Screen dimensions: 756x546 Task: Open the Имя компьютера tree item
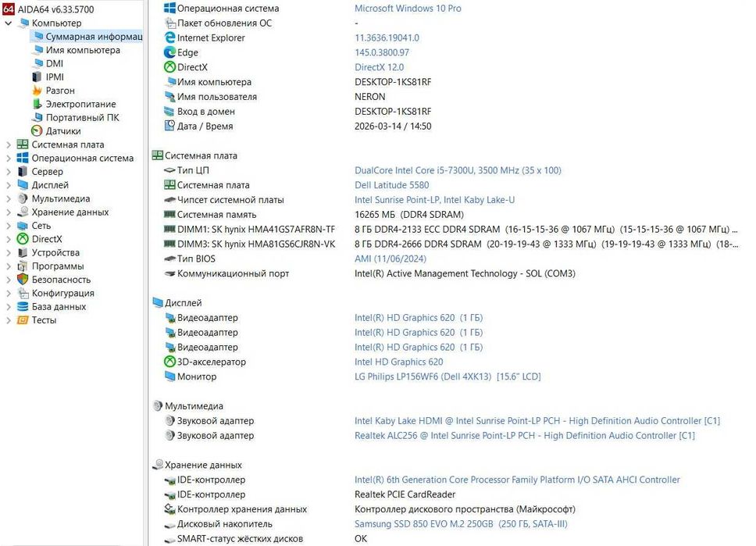[83, 50]
